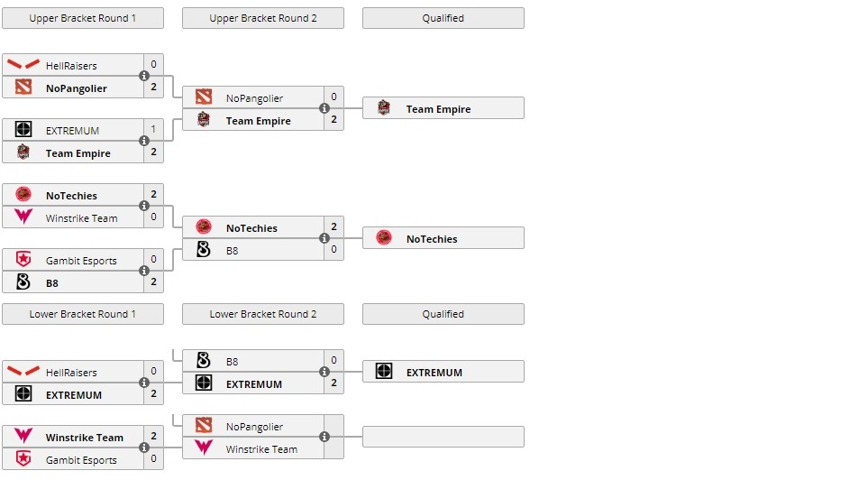Open info icon for B8 vs EXTREMUM match
Image resolution: width=868 pixels, height=480 pixels.
(x=324, y=372)
